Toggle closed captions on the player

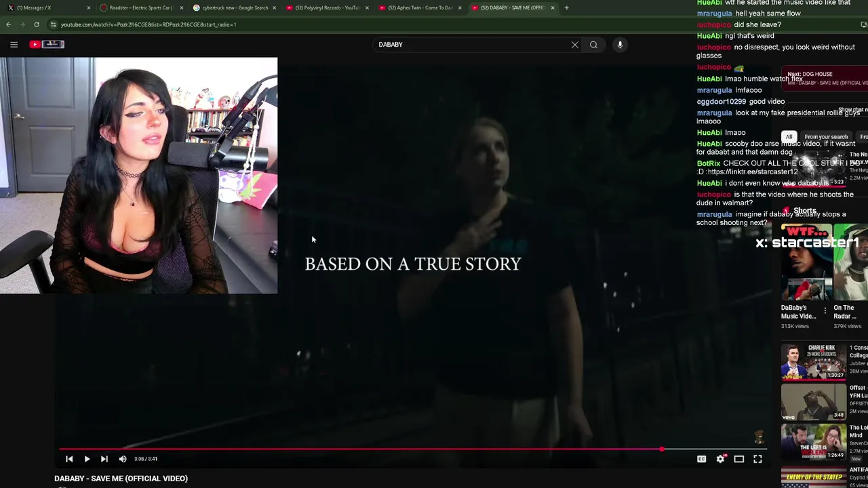[701, 459]
